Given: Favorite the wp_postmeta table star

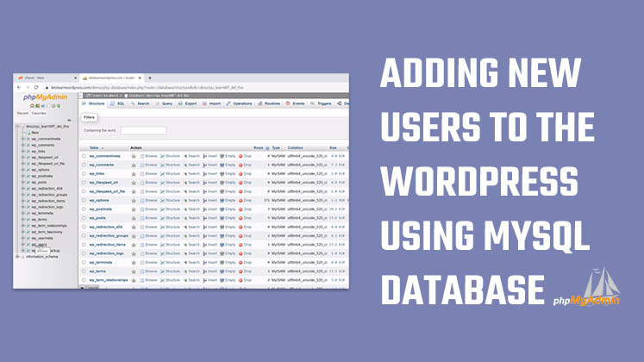Looking at the screenshot, I should (x=134, y=209).
